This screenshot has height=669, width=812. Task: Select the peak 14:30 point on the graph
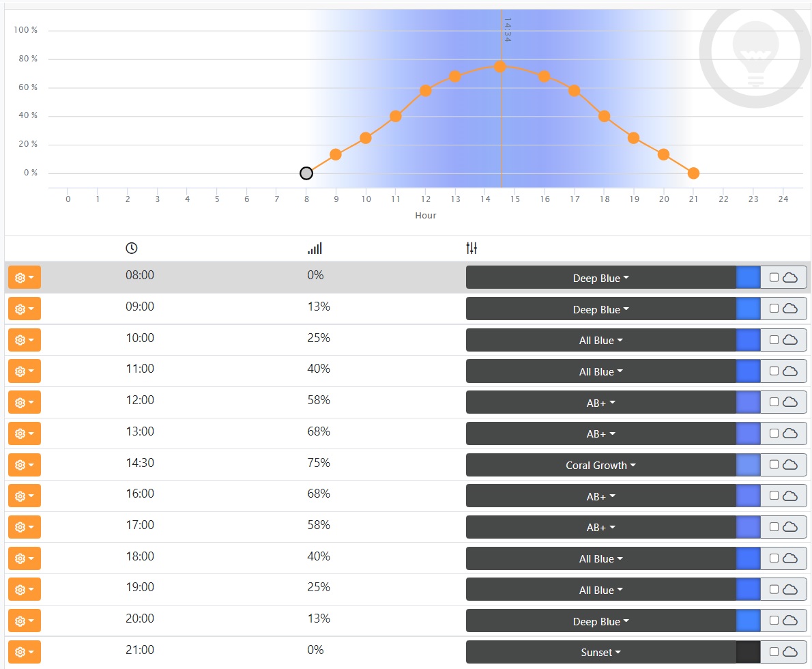(499, 67)
